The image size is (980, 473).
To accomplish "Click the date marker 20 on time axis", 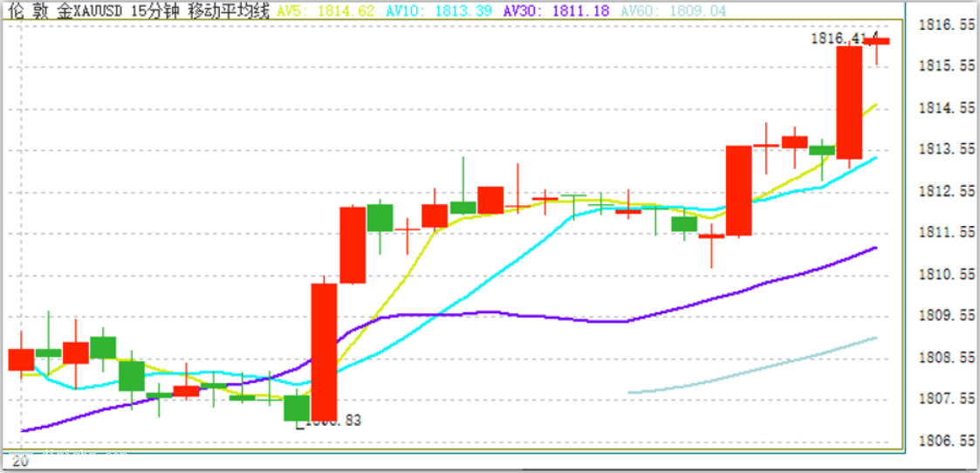I will click(x=20, y=461).
